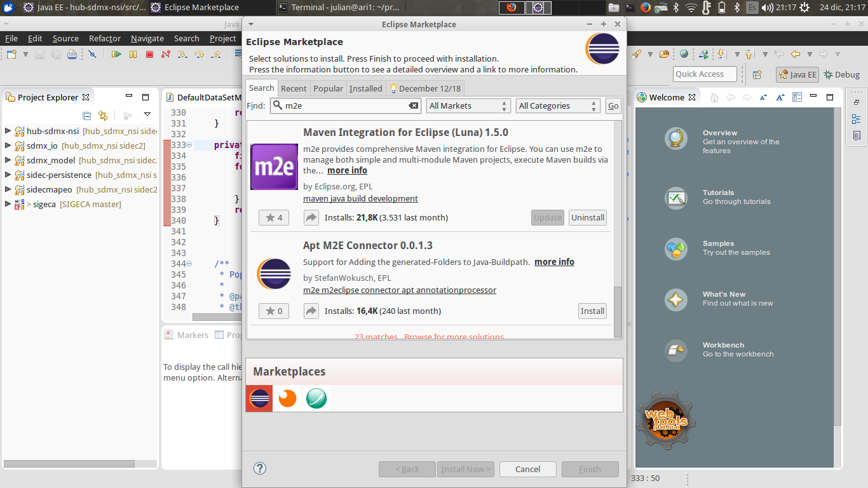The width and height of the screenshot is (868, 488).
Task: Click the Find search input field
Action: pyautogui.click(x=343, y=106)
